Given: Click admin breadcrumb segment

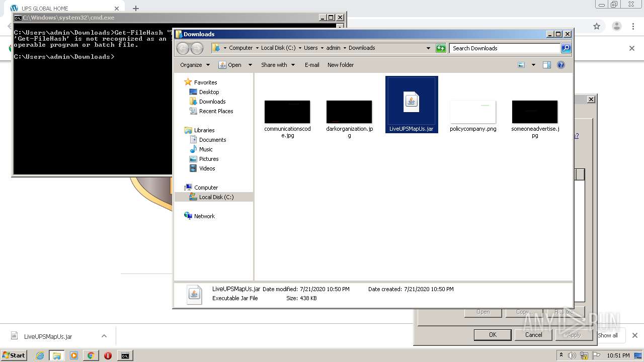Looking at the screenshot, I should [333, 48].
